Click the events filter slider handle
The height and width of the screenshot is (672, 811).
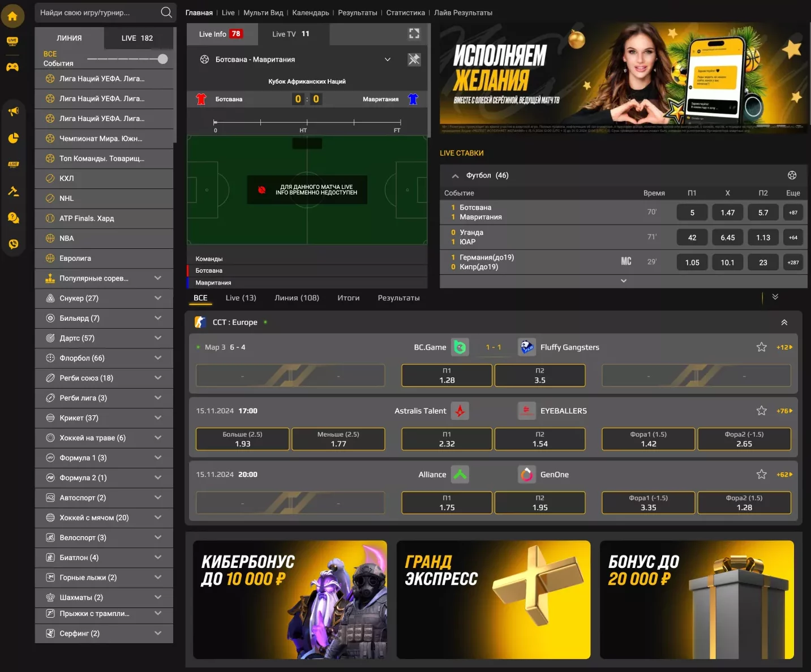point(163,59)
